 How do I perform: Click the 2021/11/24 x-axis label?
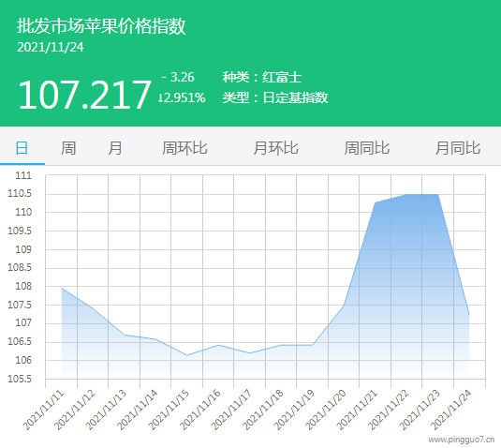(x=450, y=410)
